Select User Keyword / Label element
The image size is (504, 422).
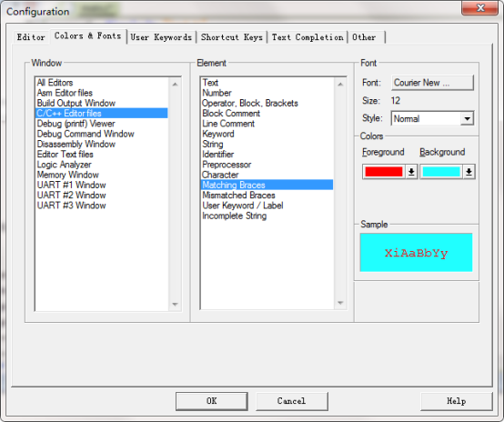[x=267, y=206]
